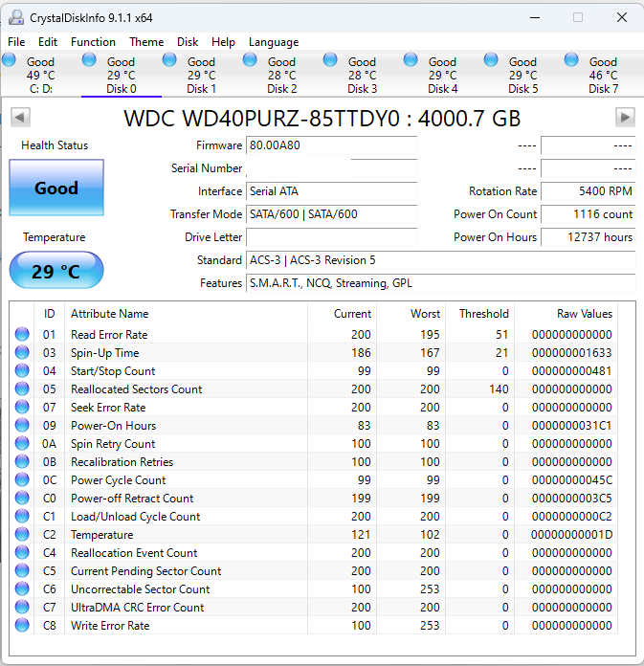The height and width of the screenshot is (666, 644).
Task: Click the previous disk left arrow button
Action: point(20,118)
